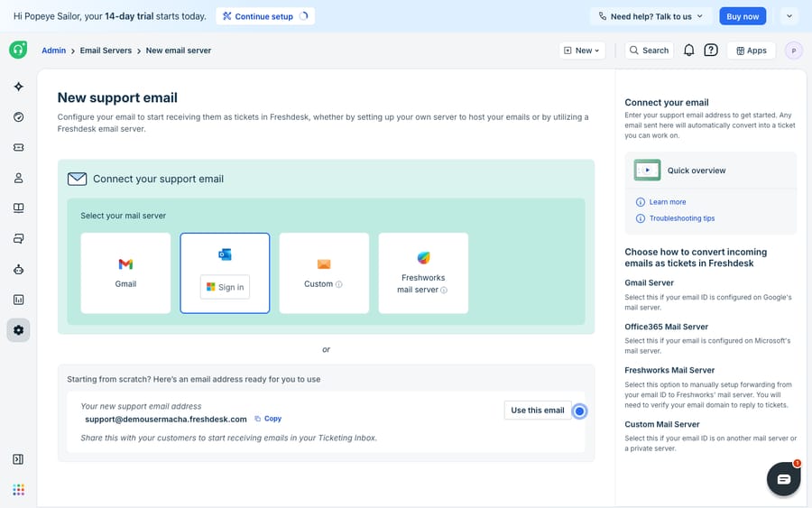Select the Gmail mail server card
Screen dimensions: 812x508
[x=125, y=272]
